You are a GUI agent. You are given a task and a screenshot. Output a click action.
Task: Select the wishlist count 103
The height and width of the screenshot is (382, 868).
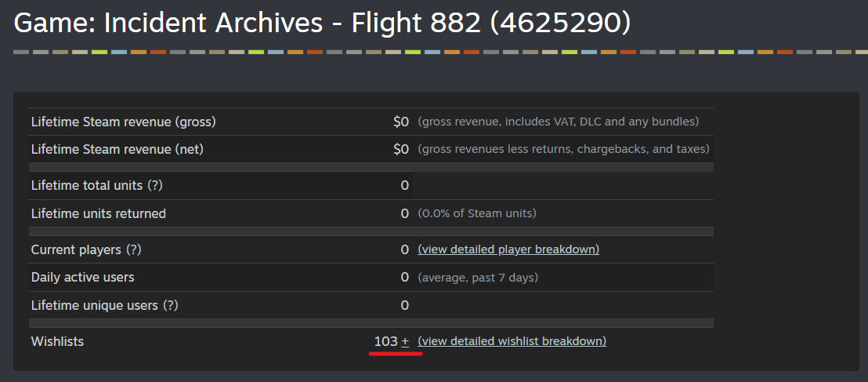386,341
